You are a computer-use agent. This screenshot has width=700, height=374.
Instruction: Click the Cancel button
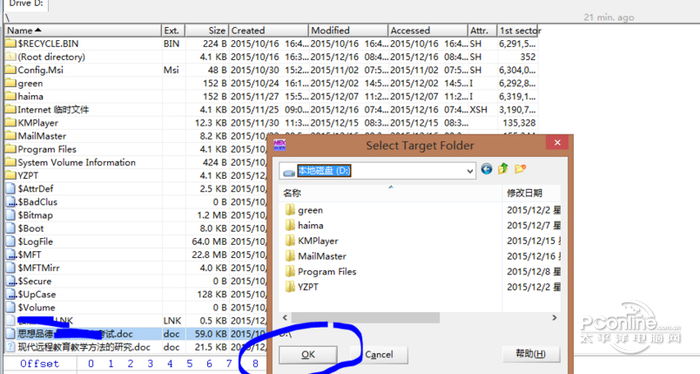(x=379, y=355)
